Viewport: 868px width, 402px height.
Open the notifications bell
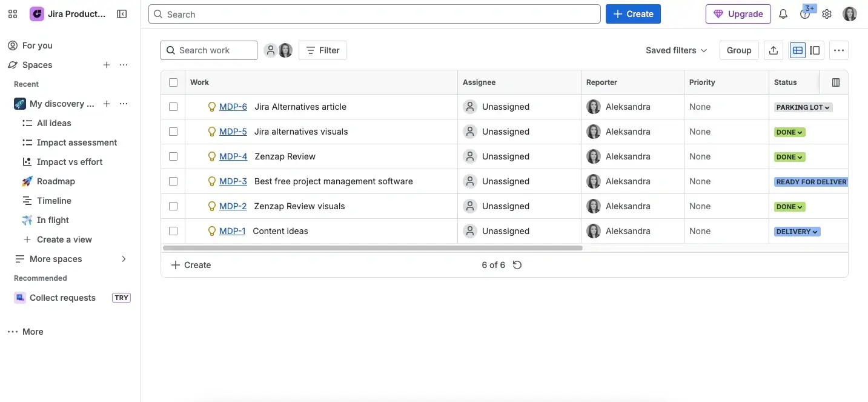point(783,14)
